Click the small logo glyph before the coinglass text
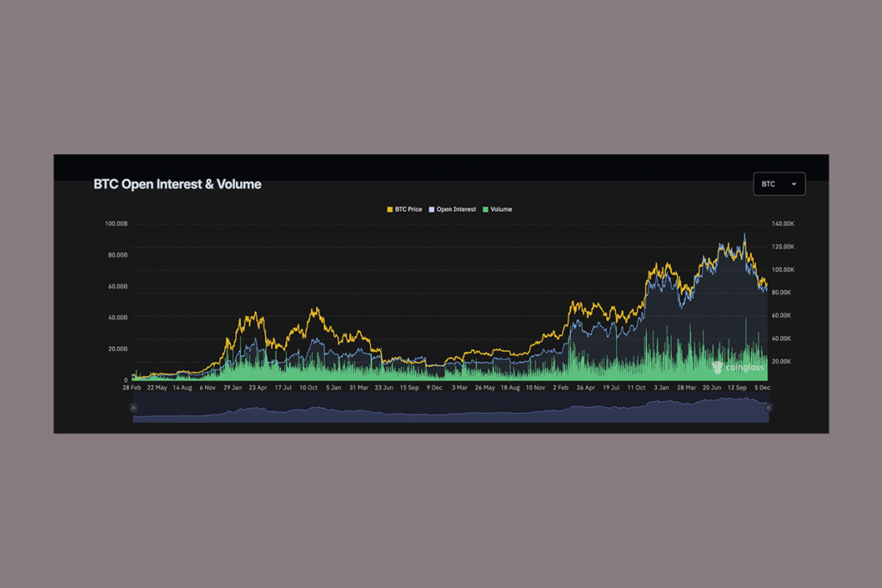The height and width of the screenshot is (588, 882). point(717,368)
